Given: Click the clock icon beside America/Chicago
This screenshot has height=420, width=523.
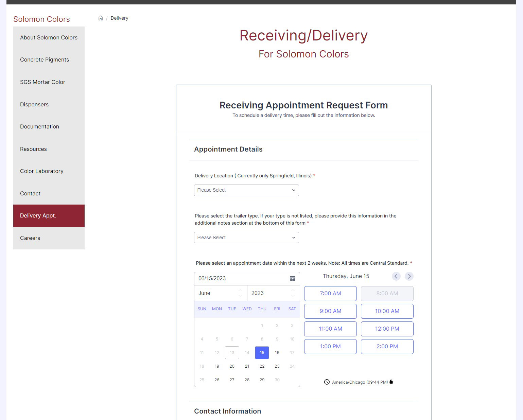Looking at the screenshot, I should 327,382.
